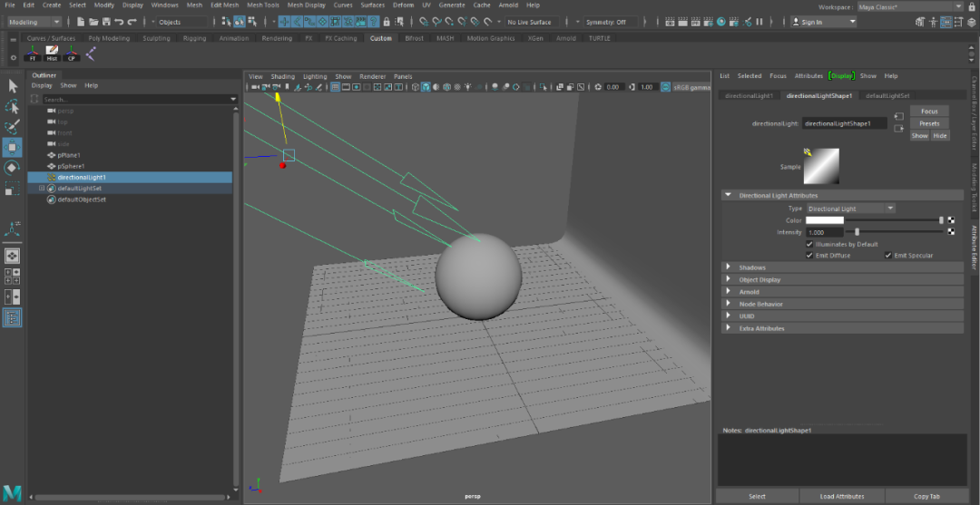Toggle the Channel Box sidebar icon
The width and height of the screenshot is (980, 505).
970,23
